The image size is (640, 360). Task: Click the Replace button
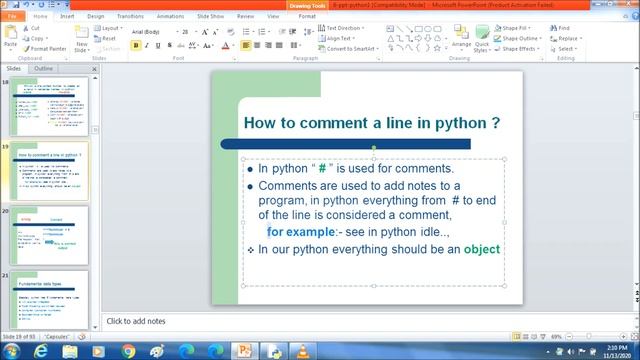566,38
